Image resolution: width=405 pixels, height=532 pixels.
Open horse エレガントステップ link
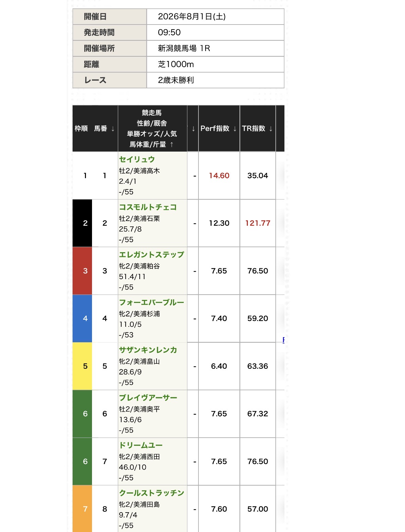click(151, 255)
